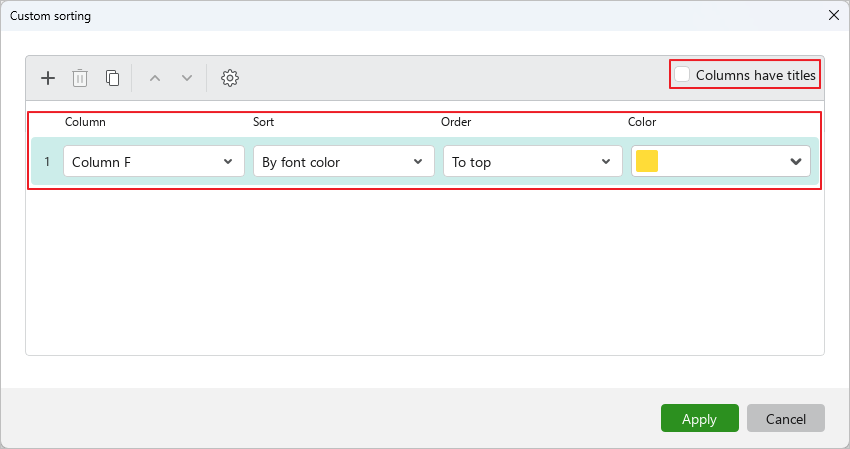Enable Columns have titles checkbox
The width and height of the screenshot is (850, 449).
[x=682, y=74]
